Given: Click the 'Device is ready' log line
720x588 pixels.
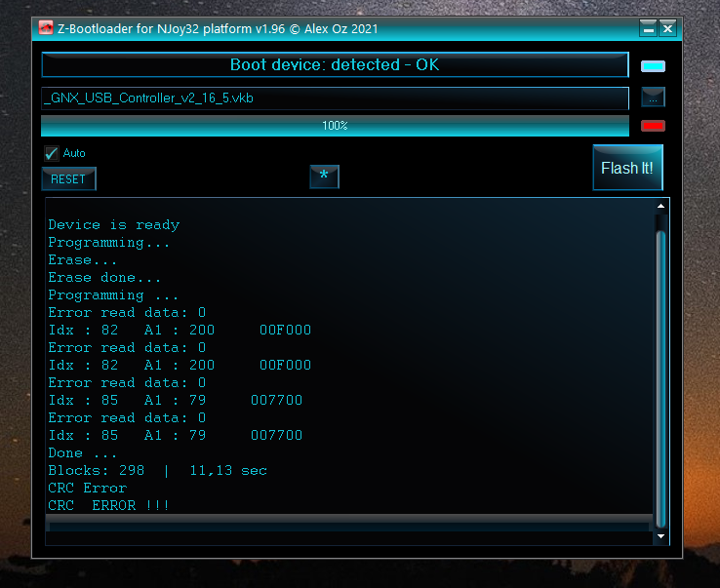Looking at the screenshot, I should point(114,225).
